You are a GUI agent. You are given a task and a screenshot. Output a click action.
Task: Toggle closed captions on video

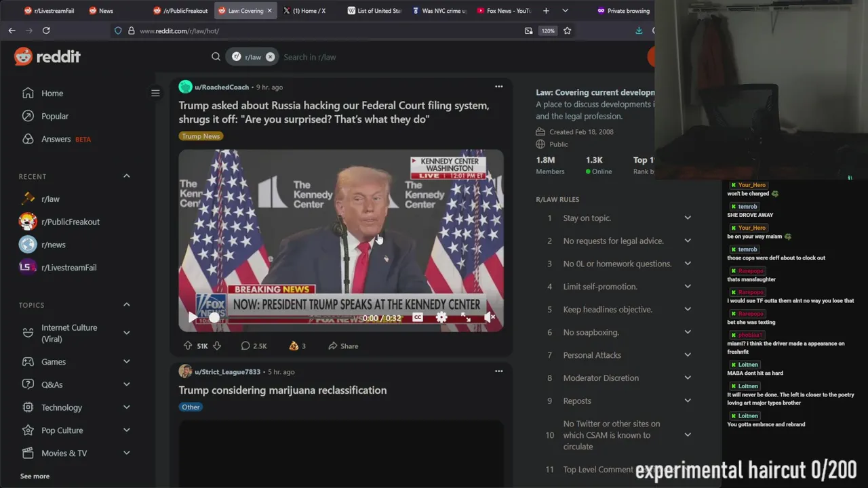tap(418, 317)
